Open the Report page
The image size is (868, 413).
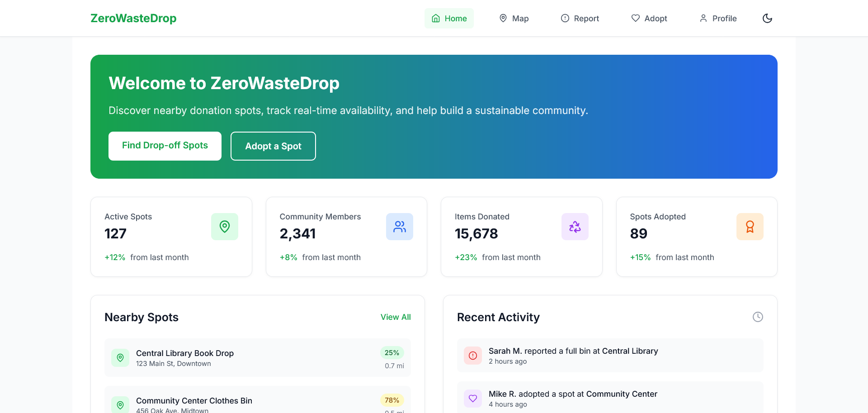pos(580,18)
